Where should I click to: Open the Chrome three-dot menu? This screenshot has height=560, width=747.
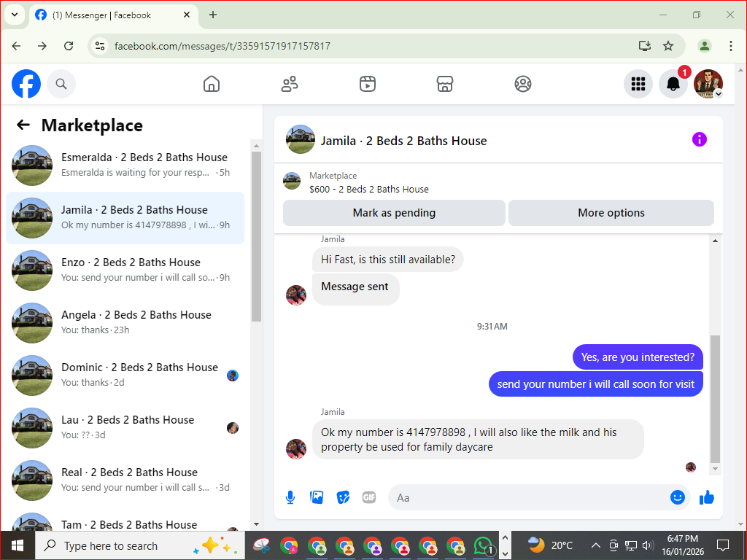[x=730, y=46]
